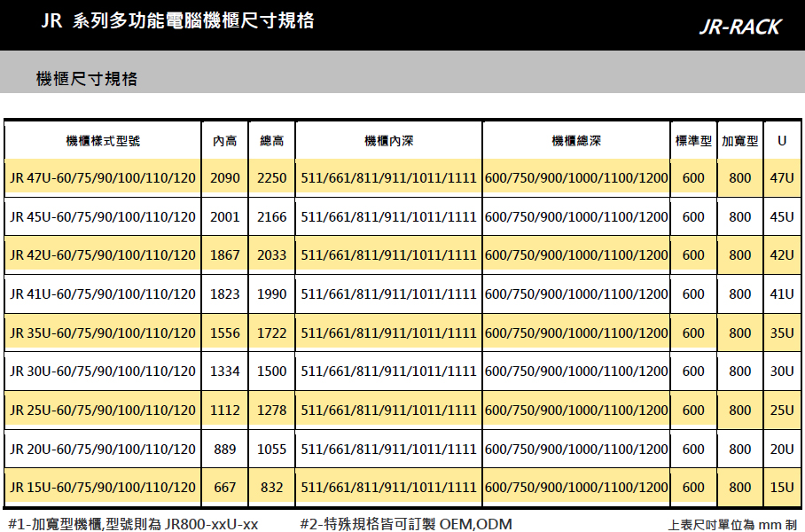Click the 47U cell in U column

[782, 178]
